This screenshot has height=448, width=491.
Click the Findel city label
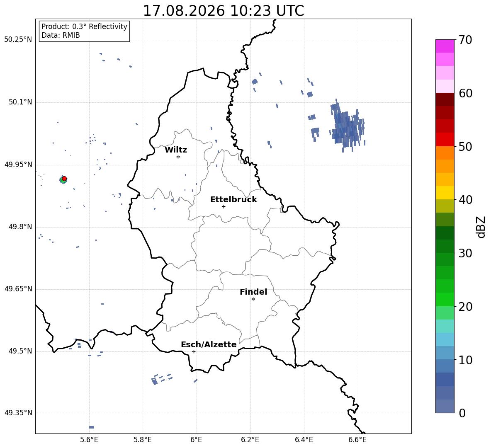pos(253,292)
